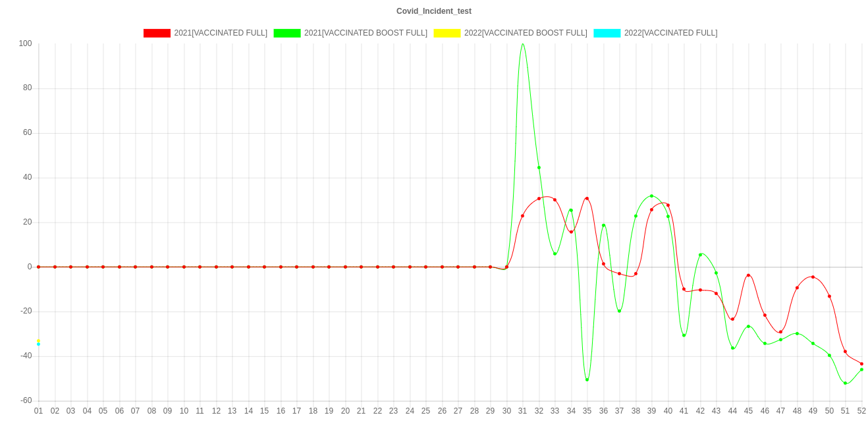Click the Covid_incident_test chart title

(x=434, y=11)
